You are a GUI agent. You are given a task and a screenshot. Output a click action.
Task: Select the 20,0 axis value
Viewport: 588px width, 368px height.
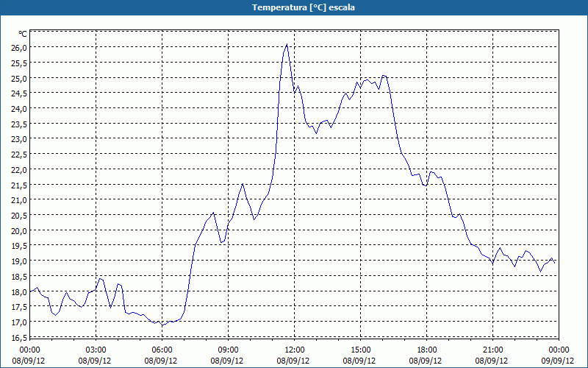coord(19,230)
